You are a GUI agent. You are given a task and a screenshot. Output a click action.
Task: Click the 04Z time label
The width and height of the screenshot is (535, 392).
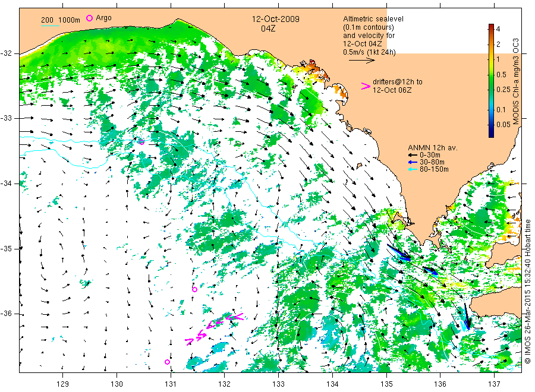(x=268, y=29)
